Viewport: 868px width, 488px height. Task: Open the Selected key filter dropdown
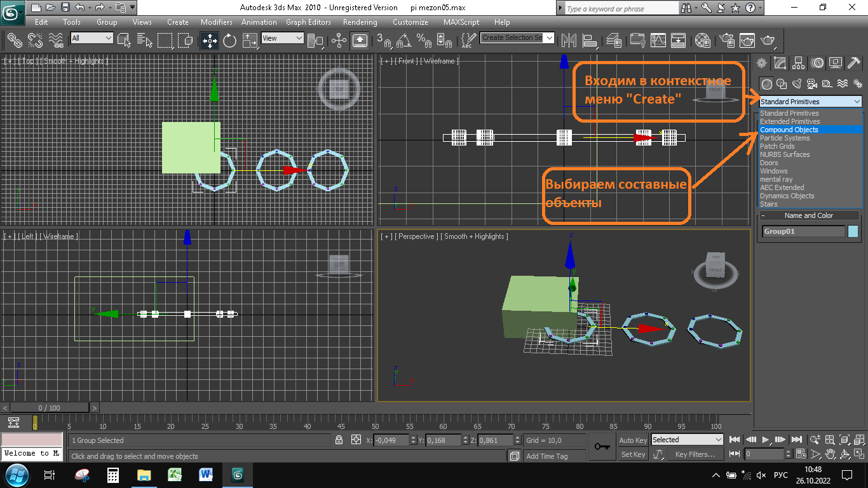tap(688, 440)
